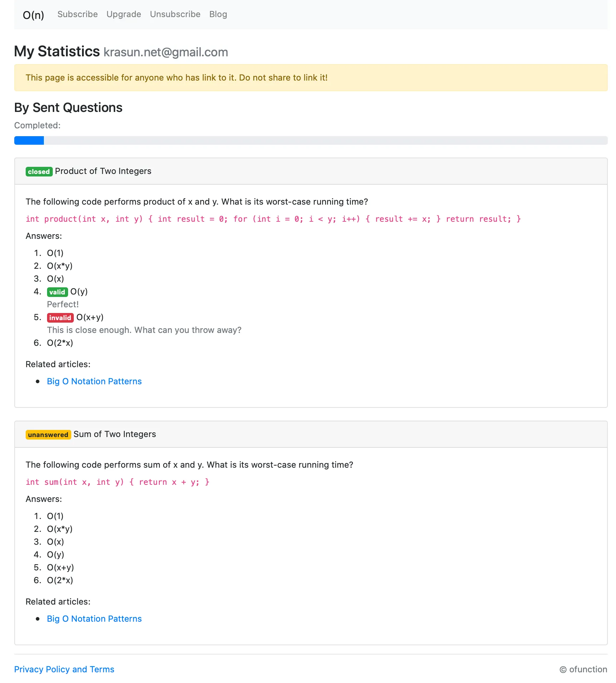This screenshot has height=683, width=616.
Task: Click the sum function code snippet
Action: tap(117, 482)
